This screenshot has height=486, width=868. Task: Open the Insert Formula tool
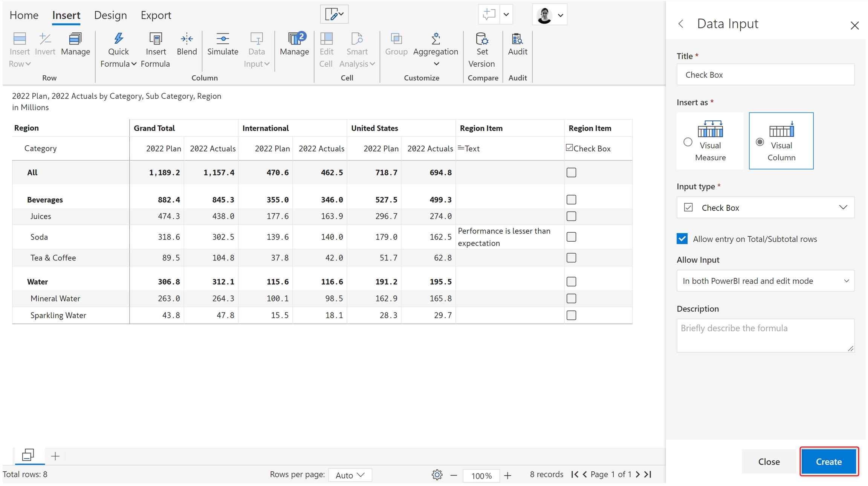coord(155,38)
